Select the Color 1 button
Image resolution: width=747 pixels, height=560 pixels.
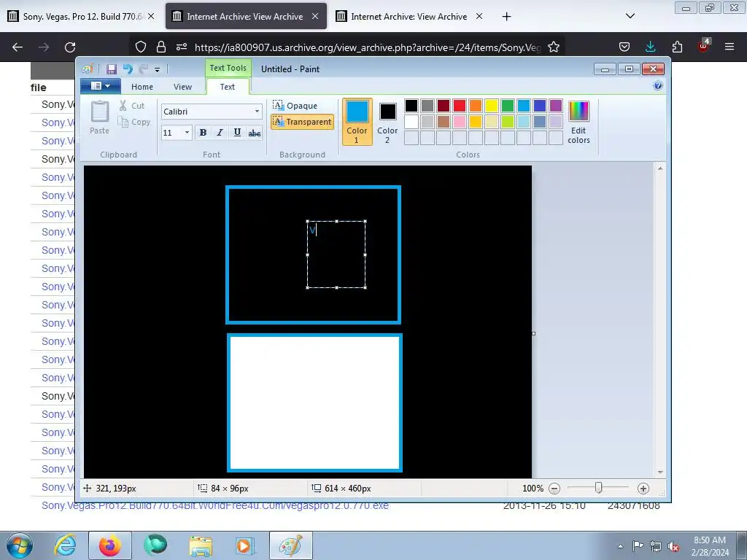click(x=357, y=122)
